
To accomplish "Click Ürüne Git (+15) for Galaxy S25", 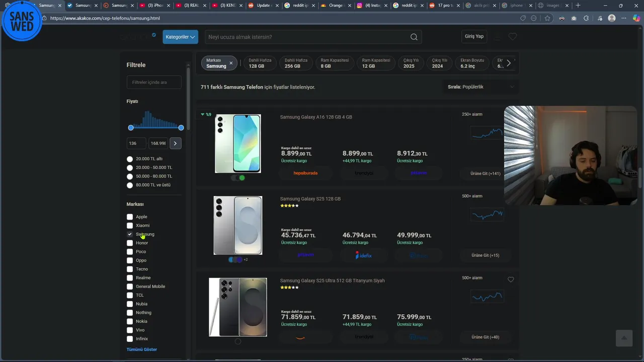I will (x=486, y=255).
